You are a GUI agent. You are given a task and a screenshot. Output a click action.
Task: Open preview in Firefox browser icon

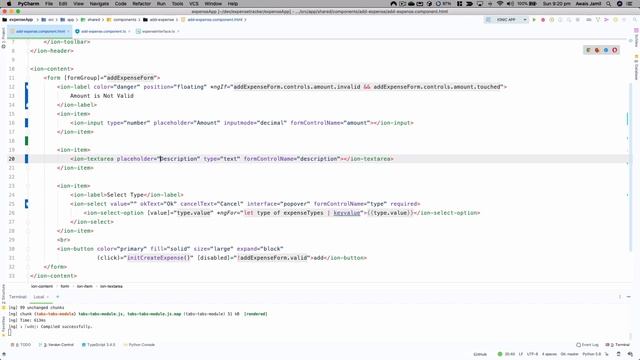coord(597,50)
